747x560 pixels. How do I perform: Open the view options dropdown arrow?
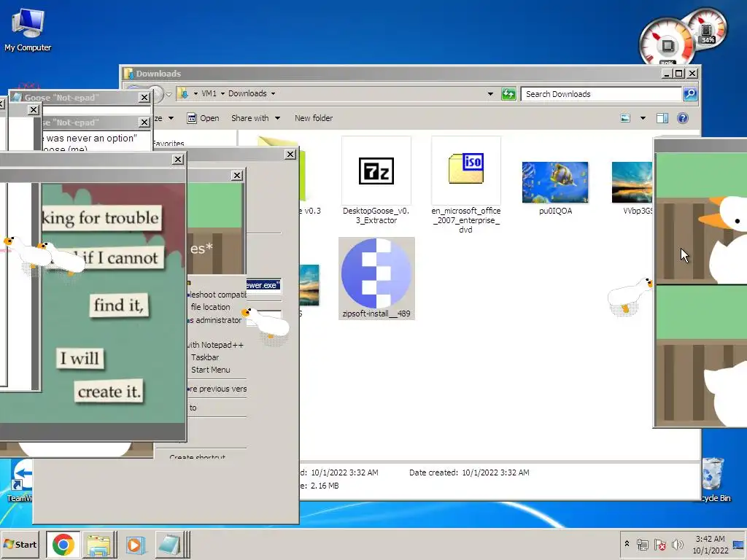(643, 118)
